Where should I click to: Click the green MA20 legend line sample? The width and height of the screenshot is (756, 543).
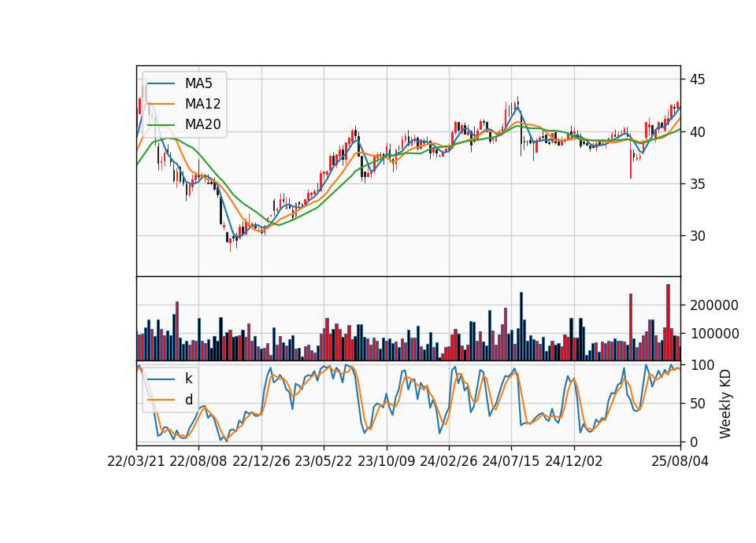(x=161, y=125)
